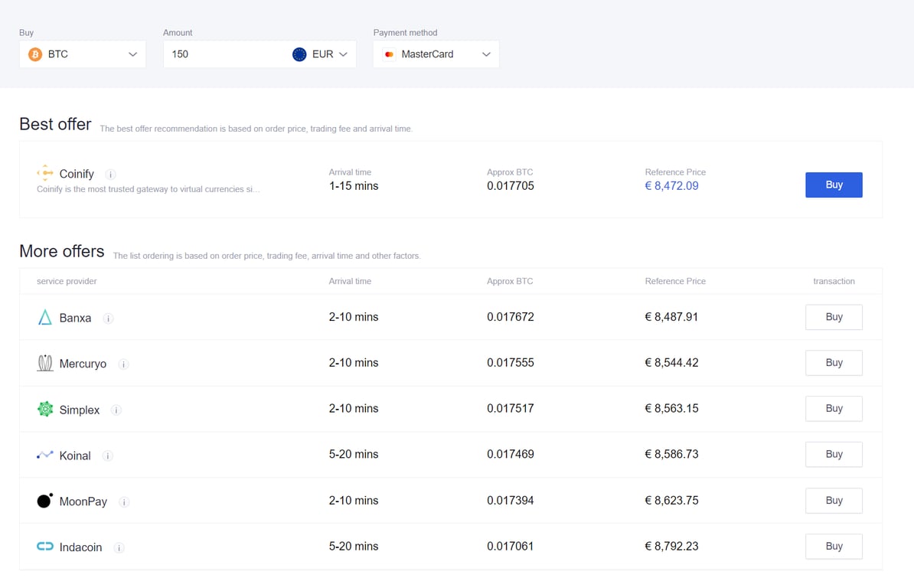Click the Simplex green logo icon
Image resolution: width=914 pixels, height=588 pixels.
(45, 410)
